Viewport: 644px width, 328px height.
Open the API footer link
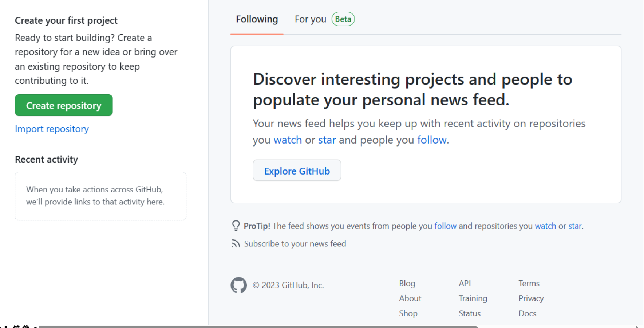coord(465,283)
